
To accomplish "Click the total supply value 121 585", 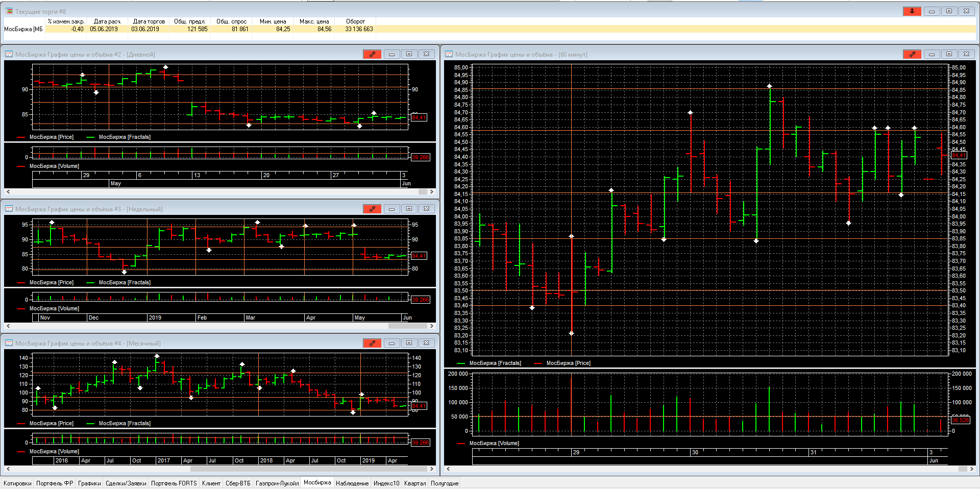I will point(198,29).
